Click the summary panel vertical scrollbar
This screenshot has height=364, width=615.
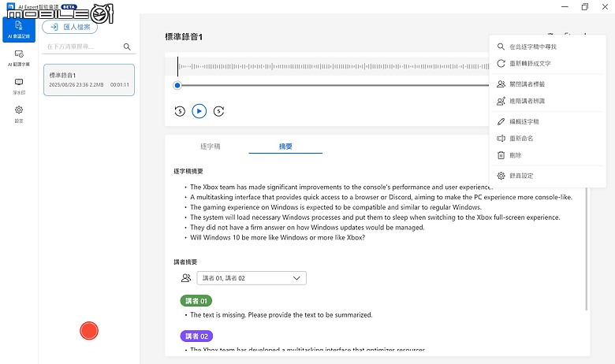(587, 249)
